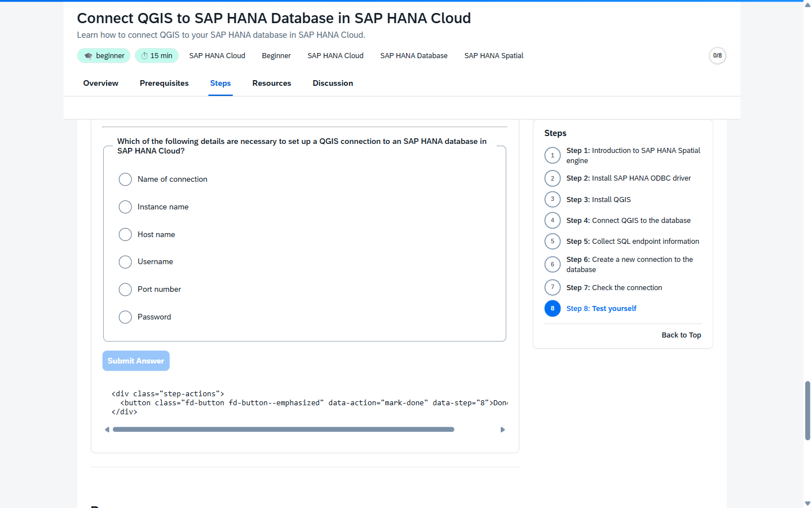812x508 pixels.
Task: Click the Beginner tag link
Action: [x=276, y=56]
